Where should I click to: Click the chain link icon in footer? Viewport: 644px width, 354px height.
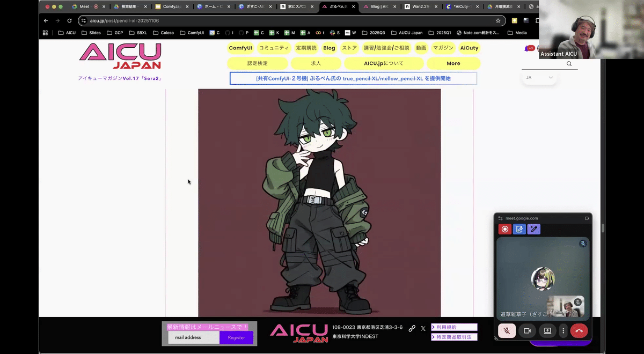pos(412,328)
